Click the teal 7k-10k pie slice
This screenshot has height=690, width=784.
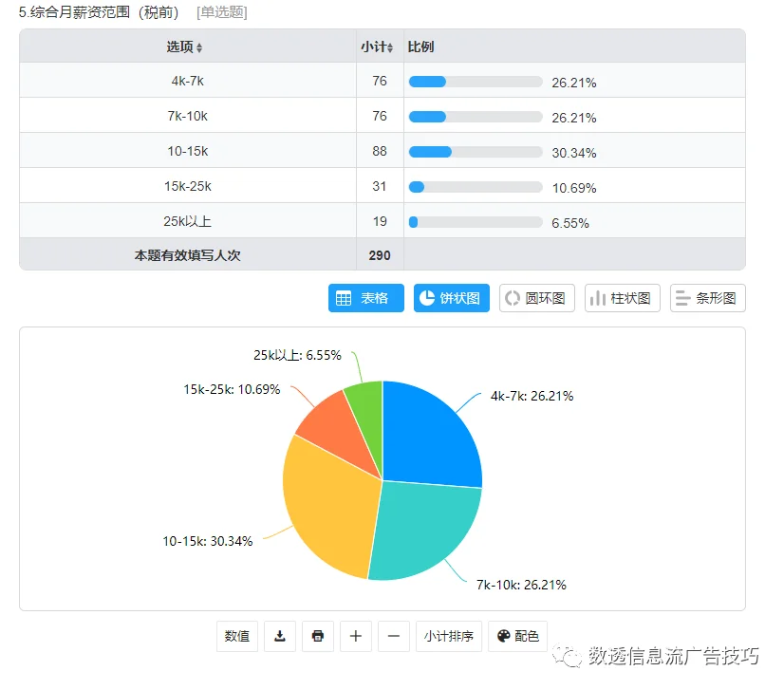pos(425,530)
